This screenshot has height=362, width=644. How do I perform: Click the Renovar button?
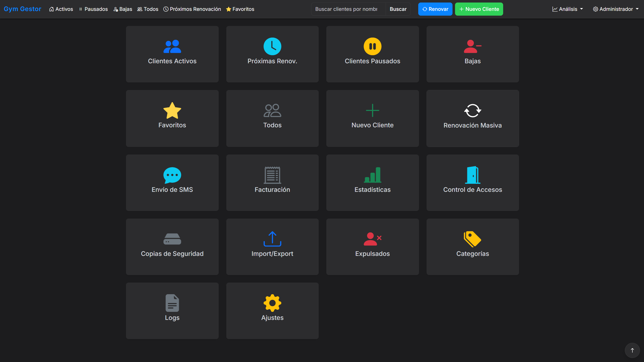pos(435,9)
